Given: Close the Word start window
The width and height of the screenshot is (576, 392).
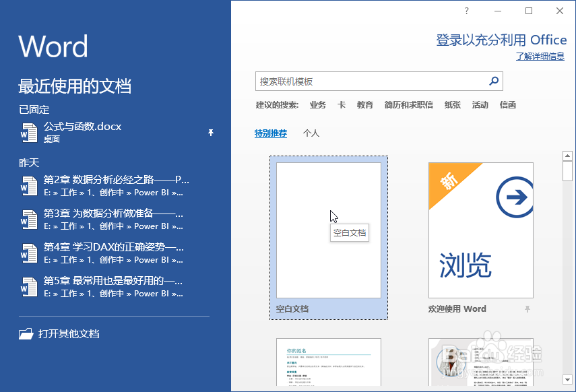Looking at the screenshot, I should (x=559, y=11).
